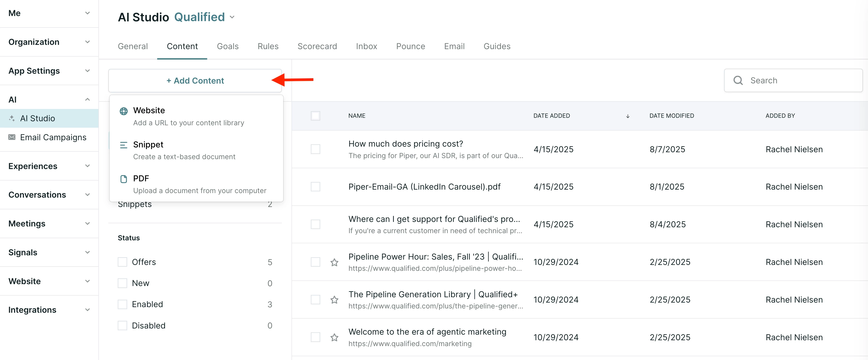The image size is (868, 360).
Task: Click into the Search field
Action: 793,80
